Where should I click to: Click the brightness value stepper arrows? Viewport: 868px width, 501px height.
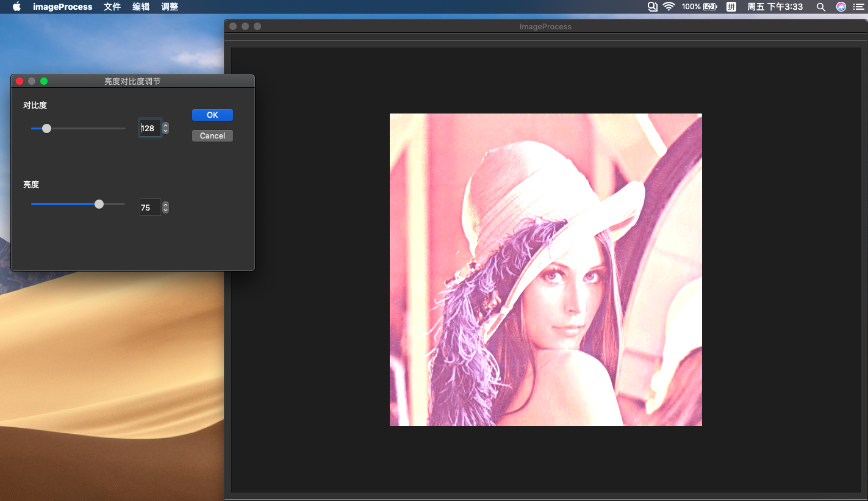pyautogui.click(x=165, y=207)
